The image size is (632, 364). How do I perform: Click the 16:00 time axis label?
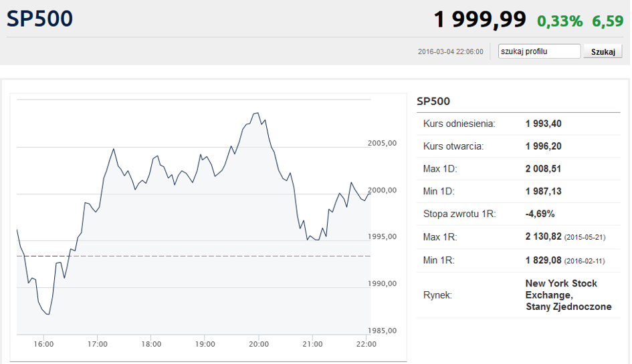click(x=43, y=344)
